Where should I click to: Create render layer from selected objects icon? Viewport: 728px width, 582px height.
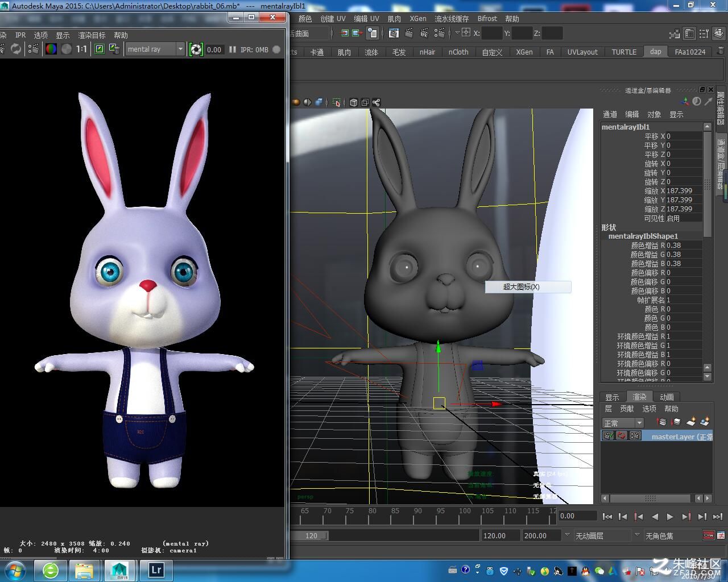705,422
